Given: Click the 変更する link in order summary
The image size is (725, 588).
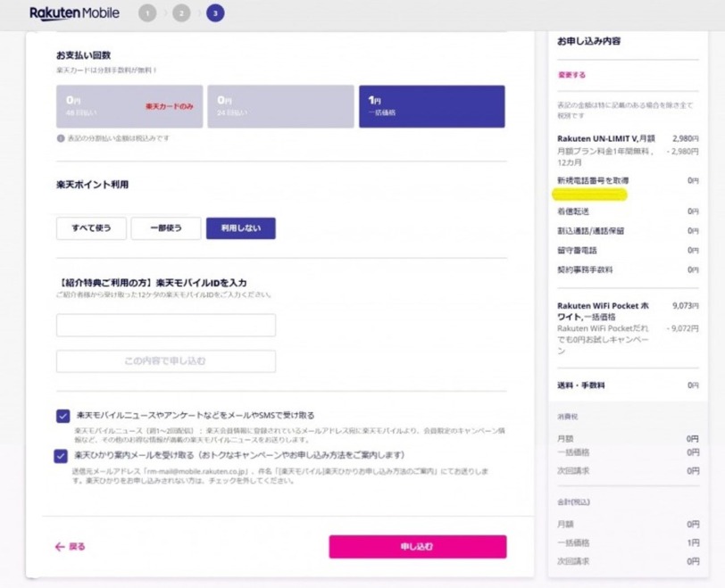Looking at the screenshot, I should [571, 75].
